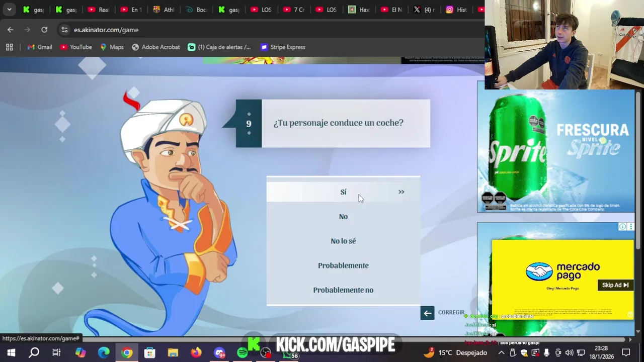Answer 'Sí' to the car question

coord(343,192)
